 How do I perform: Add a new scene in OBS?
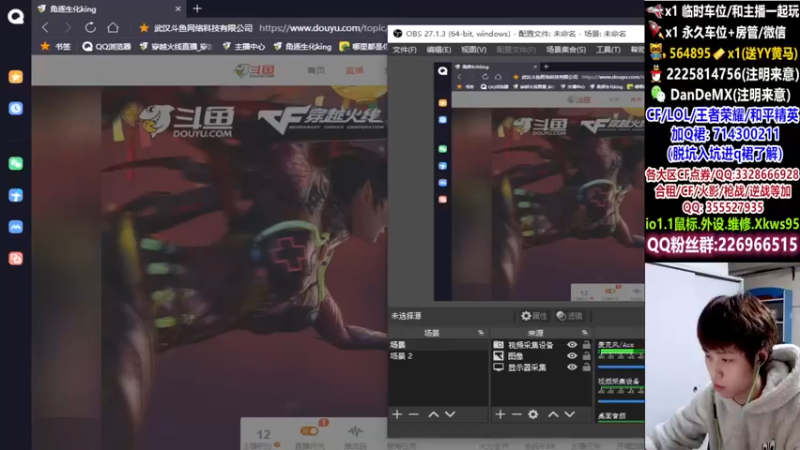[x=397, y=414]
